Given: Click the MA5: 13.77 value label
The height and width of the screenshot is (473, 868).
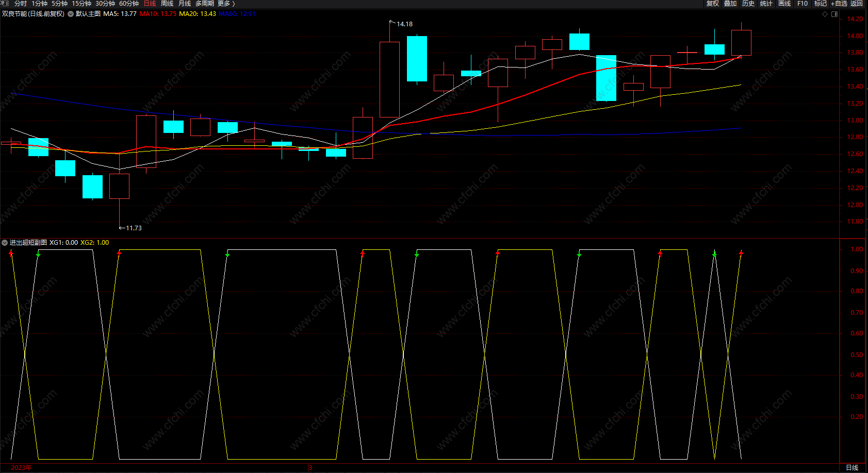Looking at the screenshot, I should [120, 14].
